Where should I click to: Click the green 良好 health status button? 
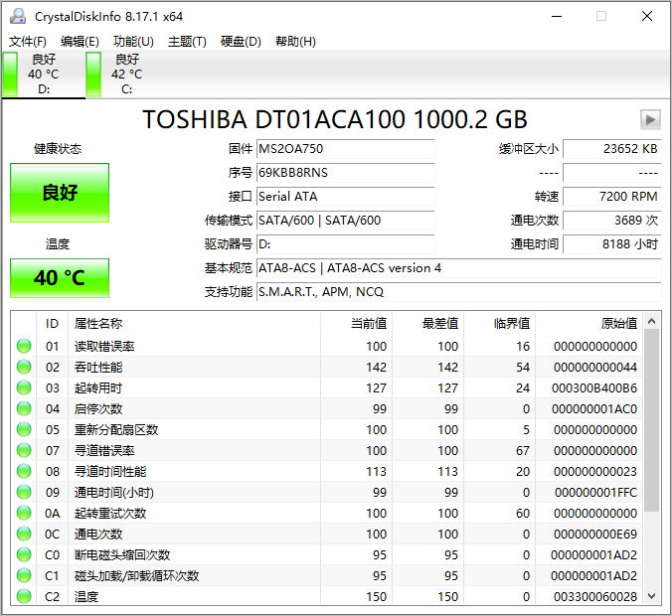tap(60, 193)
